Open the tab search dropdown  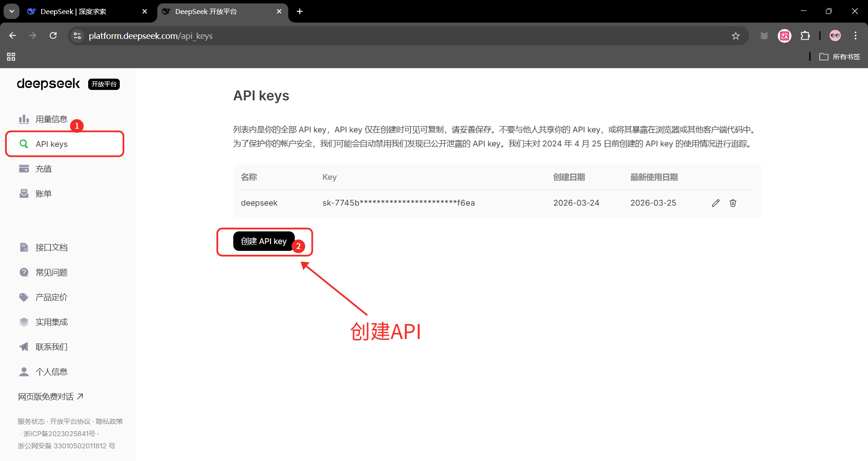(x=12, y=11)
